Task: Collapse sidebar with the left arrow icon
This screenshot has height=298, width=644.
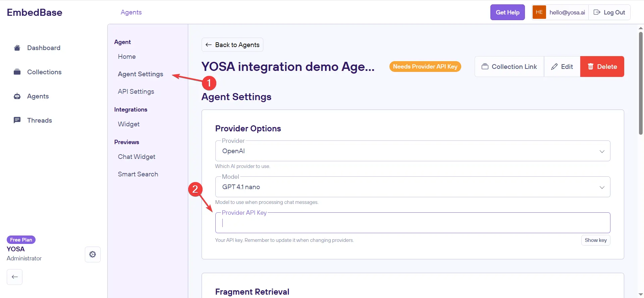Action: pos(15,277)
